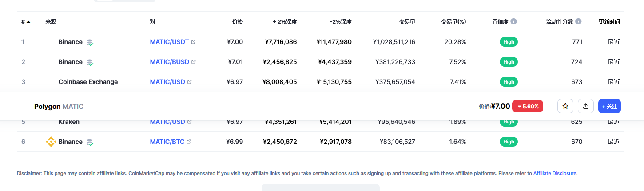
Task: Click the Binance logo in the MATIC/BTC row
Action: [x=51, y=142]
